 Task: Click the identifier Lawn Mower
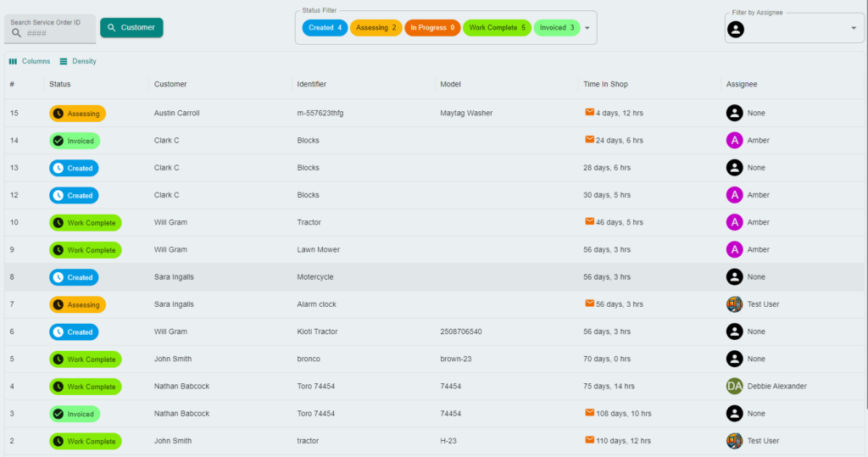[x=319, y=249]
